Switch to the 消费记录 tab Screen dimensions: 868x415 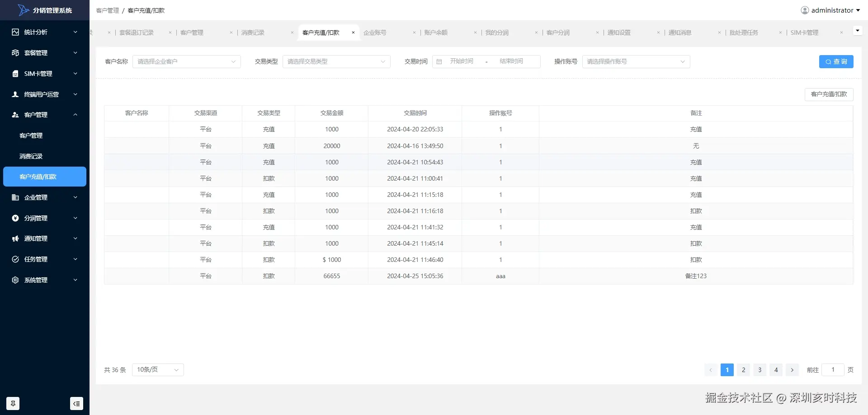pyautogui.click(x=253, y=33)
